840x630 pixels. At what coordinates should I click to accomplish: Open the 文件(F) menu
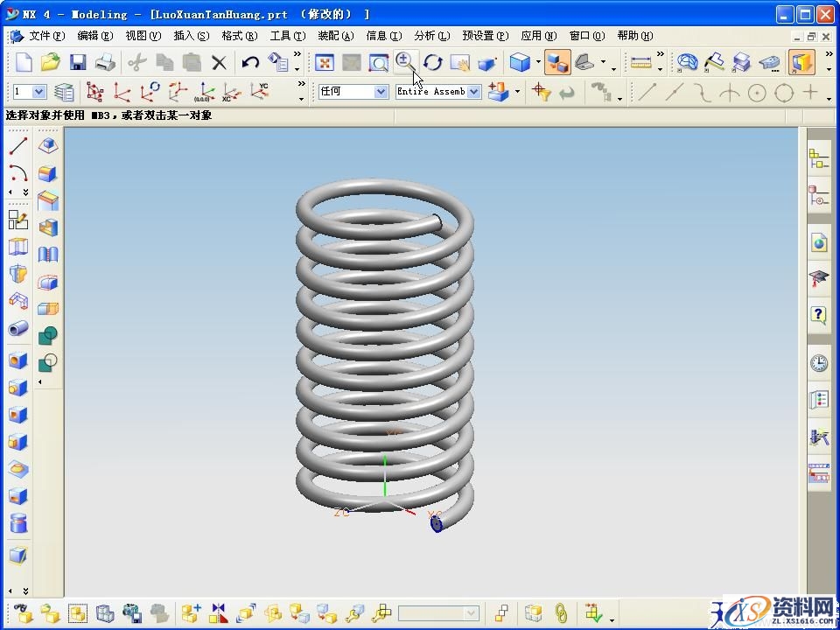point(46,36)
